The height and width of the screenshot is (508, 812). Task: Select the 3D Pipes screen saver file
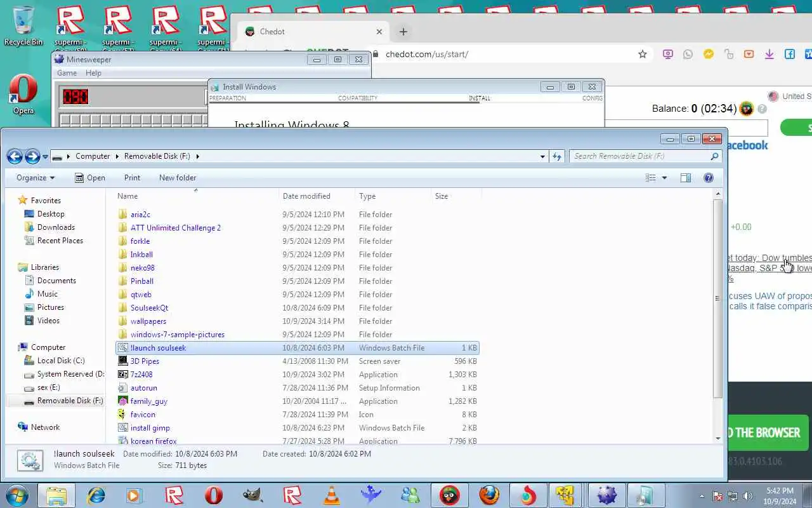coord(145,361)
